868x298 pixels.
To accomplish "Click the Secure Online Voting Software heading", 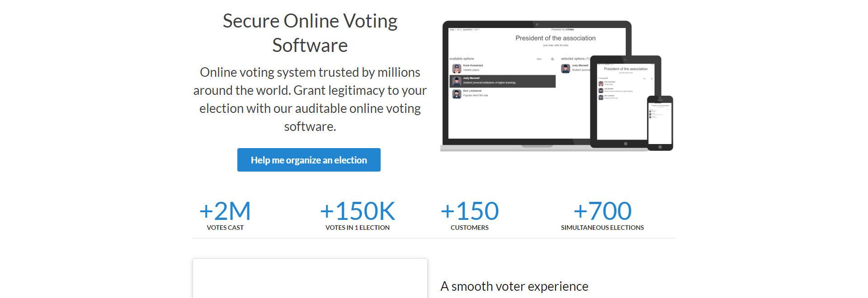I will [x=310, y=33].
